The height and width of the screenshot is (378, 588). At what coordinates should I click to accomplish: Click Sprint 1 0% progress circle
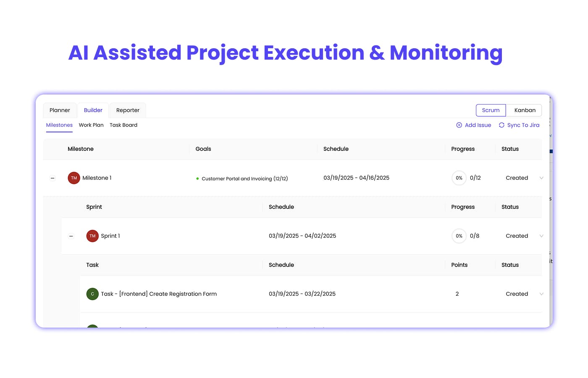point(459,236)
